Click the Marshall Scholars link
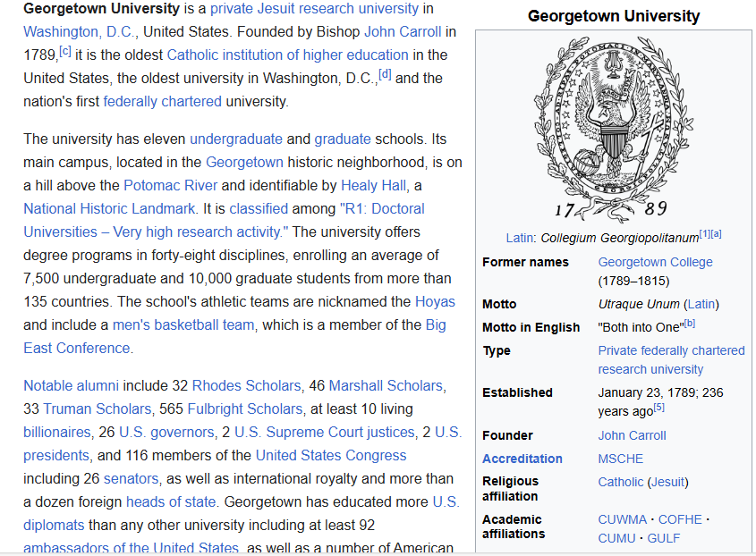Image resolution: width=756 pixels, height=556 pixels. coord(386,386)
